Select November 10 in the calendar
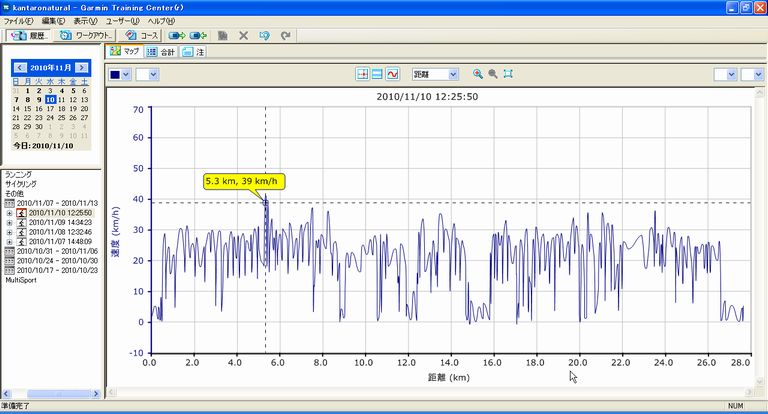768x414 pixels. pyautogui.click(x=50, y=99)
